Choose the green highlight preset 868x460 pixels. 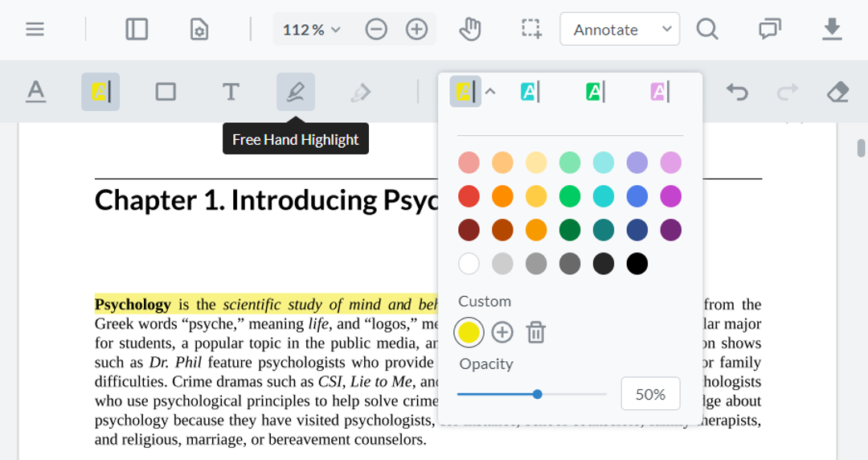click(595, 92)
